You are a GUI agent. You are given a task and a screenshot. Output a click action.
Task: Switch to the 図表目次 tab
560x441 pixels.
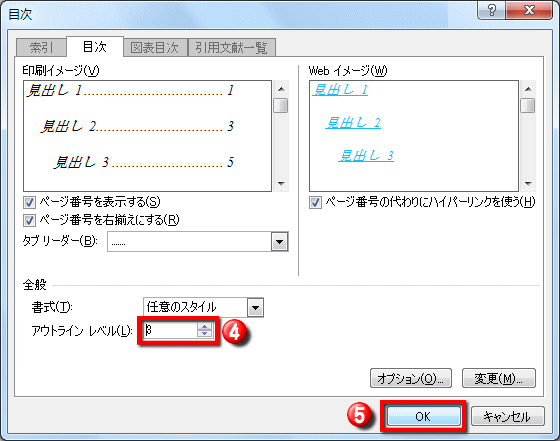(155, 47)
